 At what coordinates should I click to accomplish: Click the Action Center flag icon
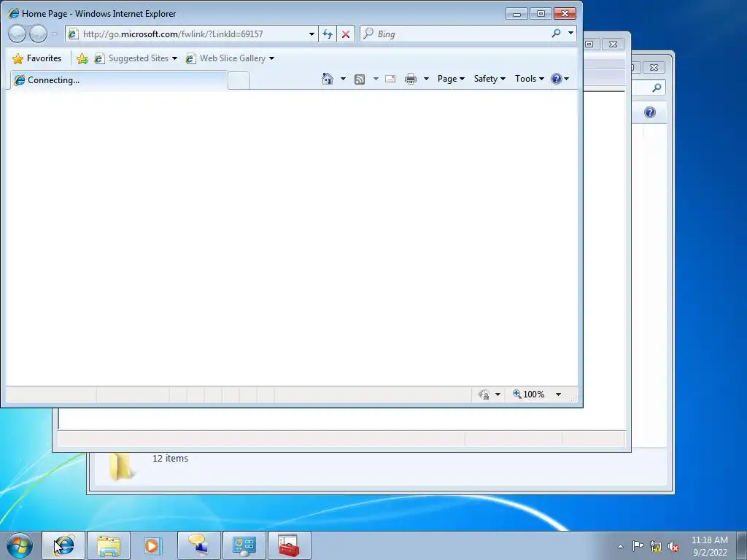(x=638, y=546)
